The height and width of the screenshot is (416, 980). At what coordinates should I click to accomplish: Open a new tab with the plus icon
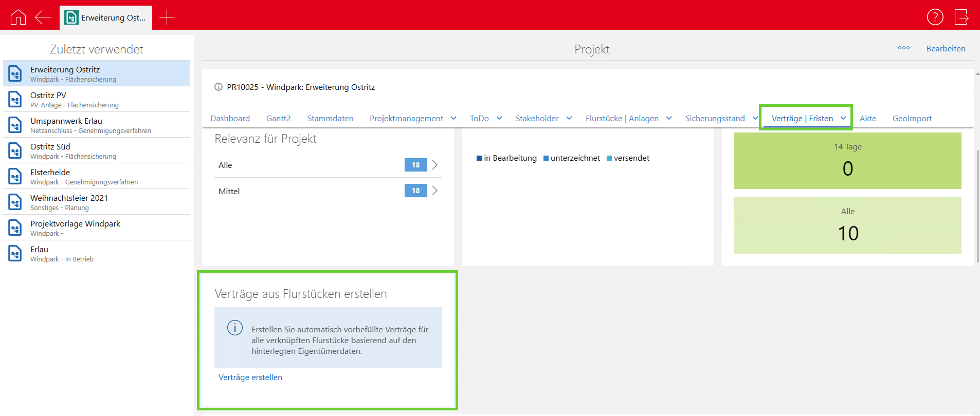pyautogui.click(x=167, y=17)
